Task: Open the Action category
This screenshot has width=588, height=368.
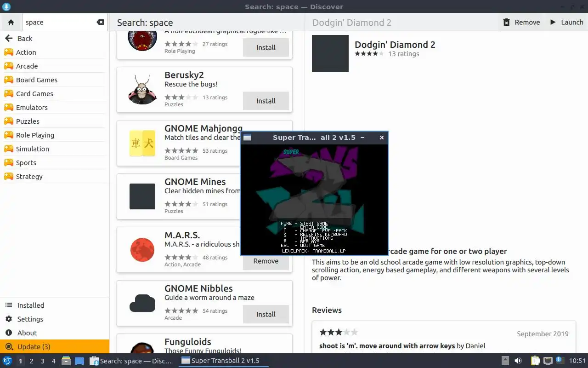Action: pos(55,52)
